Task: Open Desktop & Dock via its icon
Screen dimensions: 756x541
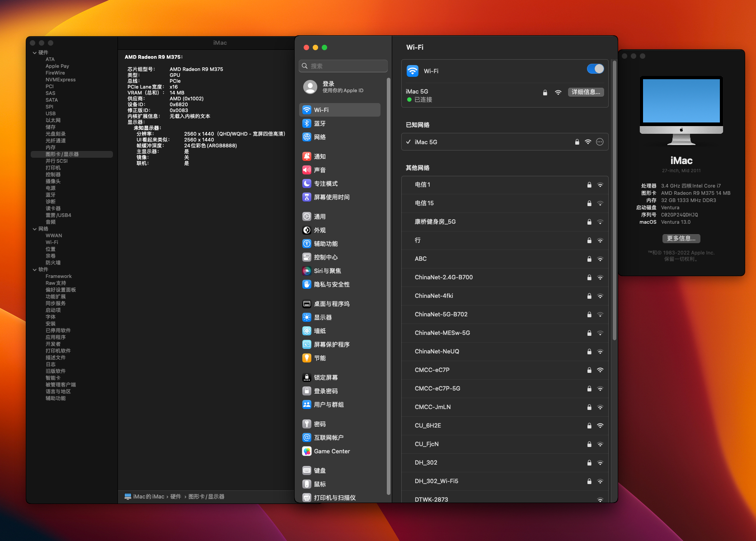Action: pyautogui.click(x=307, y=304)
